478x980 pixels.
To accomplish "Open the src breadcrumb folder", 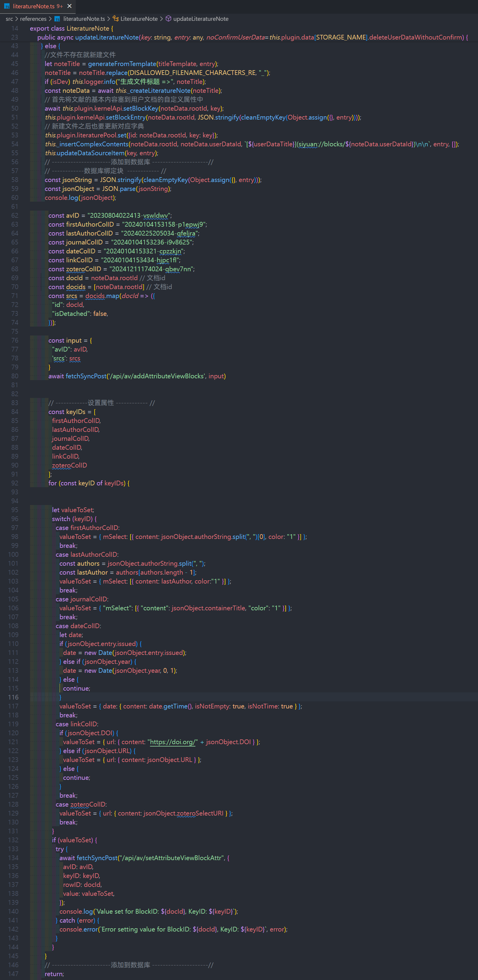I will click(x=10, y=19).
